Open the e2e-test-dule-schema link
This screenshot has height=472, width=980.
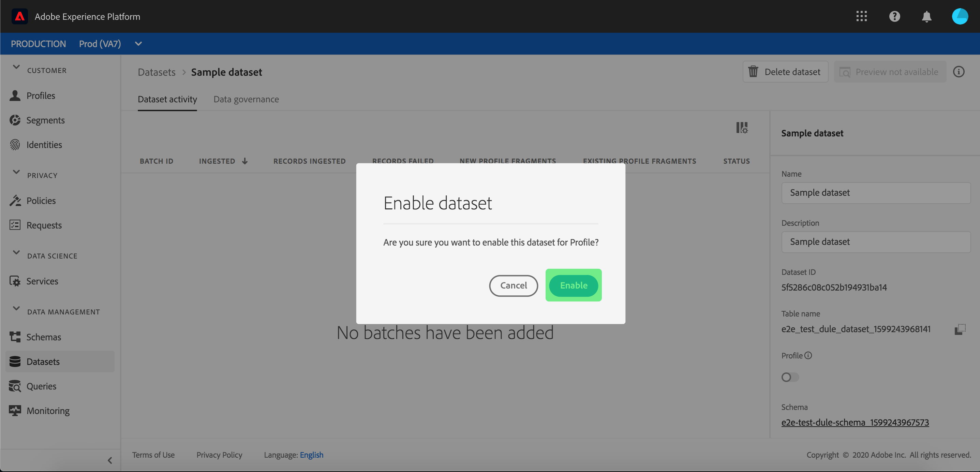coord(855,422)
